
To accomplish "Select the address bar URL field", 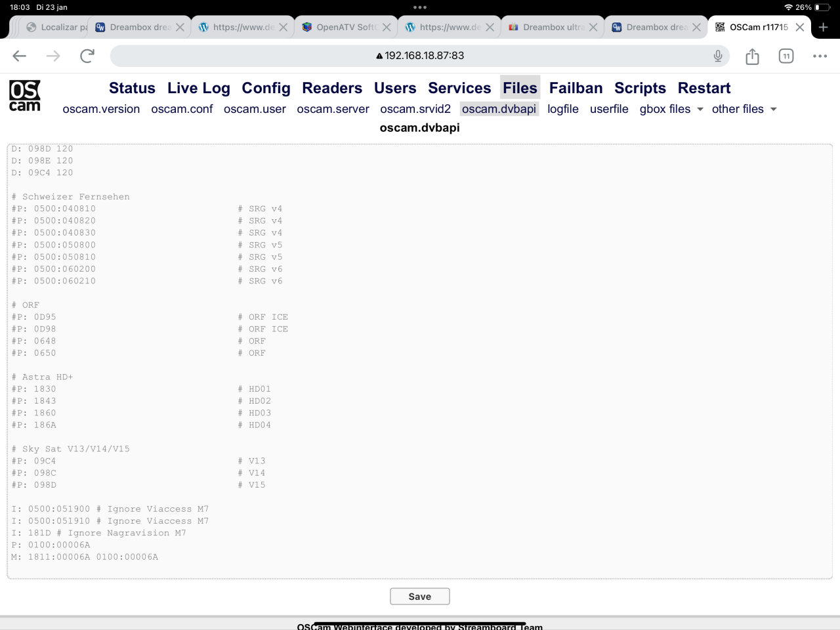I will [420, 56].
